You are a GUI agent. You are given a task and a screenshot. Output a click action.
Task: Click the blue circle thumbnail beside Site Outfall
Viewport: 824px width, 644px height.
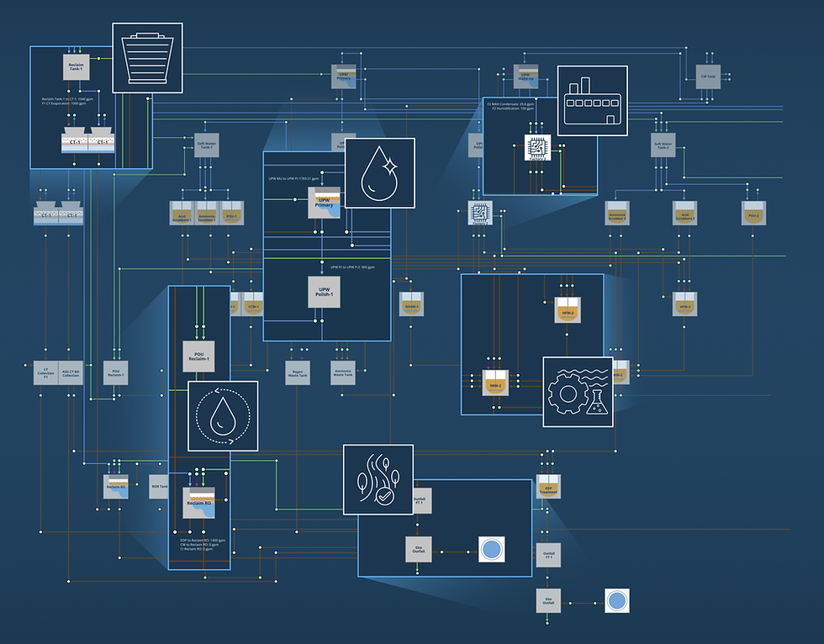(491, 550)
